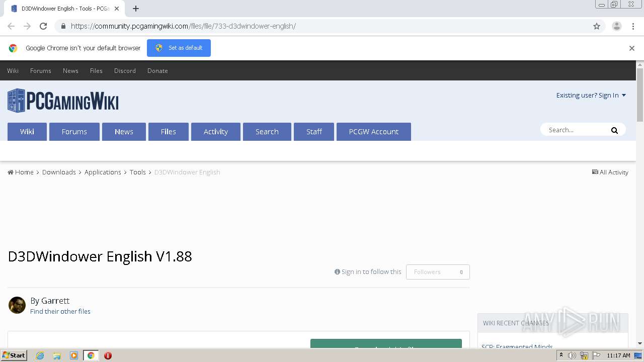Viewport: 644px width, 362px height.
Task: Open Internet Explorer from the taskbar
Action: coord(40,355)
